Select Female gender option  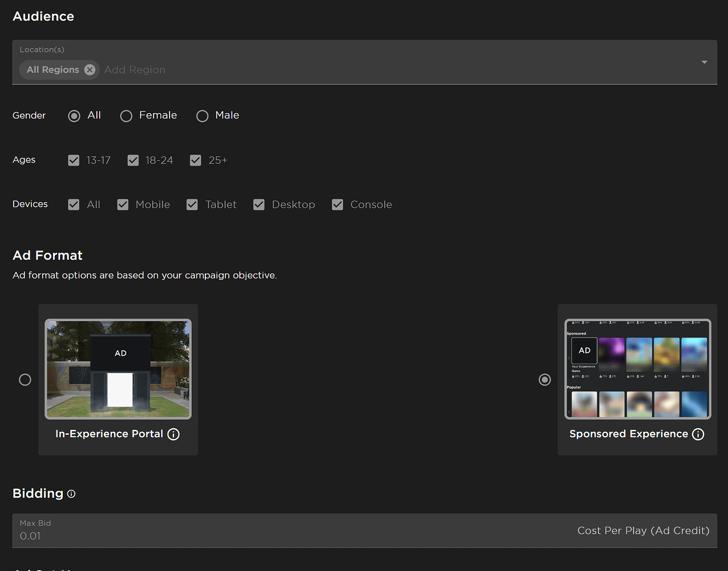(126, 116)
